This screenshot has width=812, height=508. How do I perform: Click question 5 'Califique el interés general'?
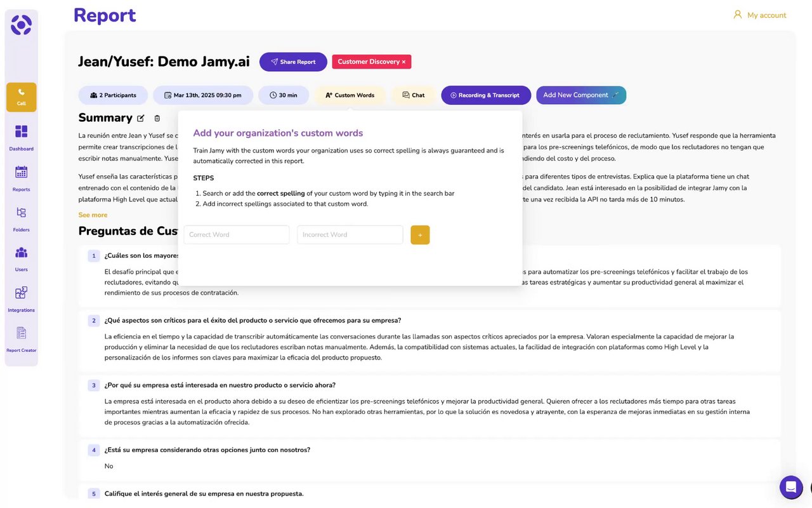pos(204,494)
